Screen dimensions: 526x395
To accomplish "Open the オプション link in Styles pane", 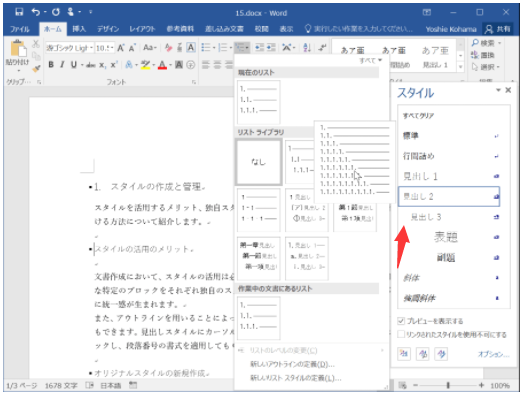I will 493,354.
